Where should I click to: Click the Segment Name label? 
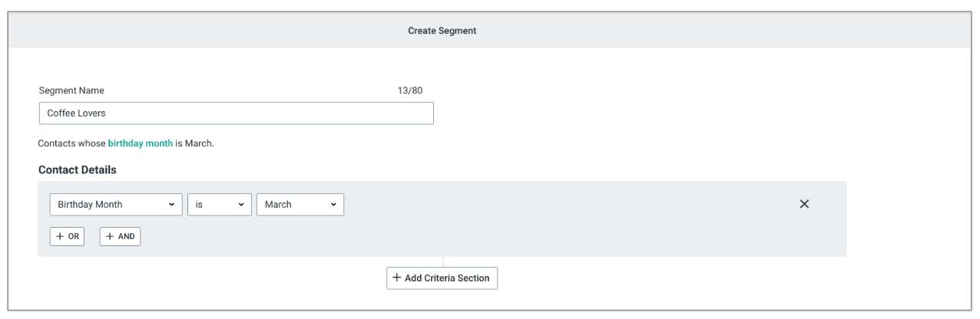(71, 90)
